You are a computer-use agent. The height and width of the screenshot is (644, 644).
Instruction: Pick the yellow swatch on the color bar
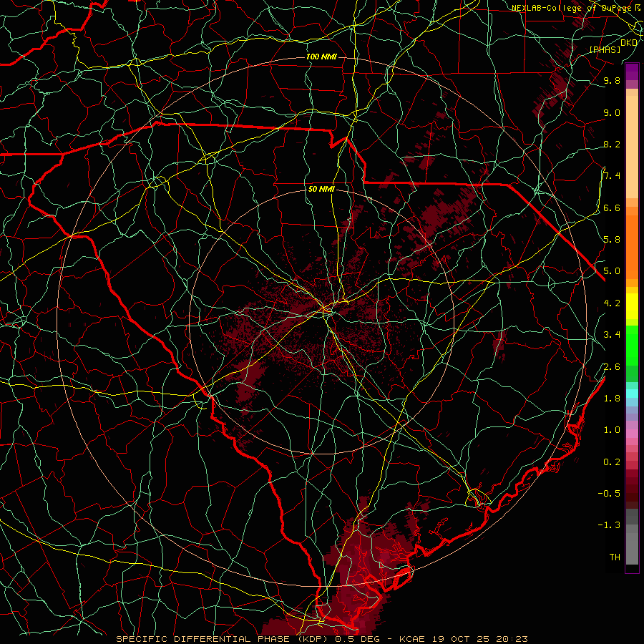[x=632, y=306]
